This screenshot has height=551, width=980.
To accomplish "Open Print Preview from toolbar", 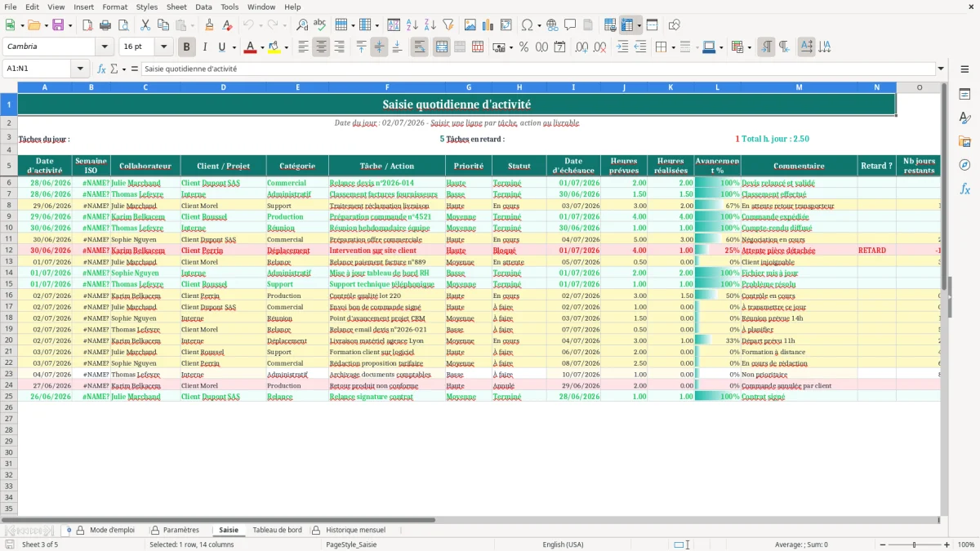I will (x=122, y=25).
